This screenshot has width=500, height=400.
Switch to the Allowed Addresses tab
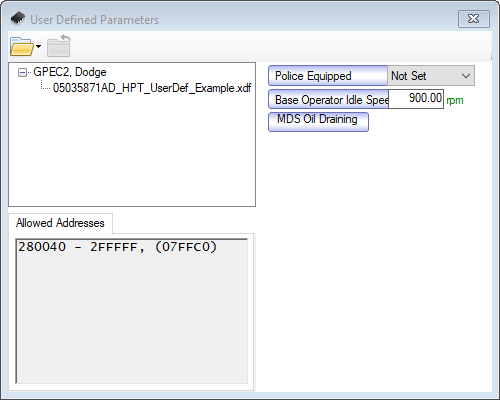60,223
